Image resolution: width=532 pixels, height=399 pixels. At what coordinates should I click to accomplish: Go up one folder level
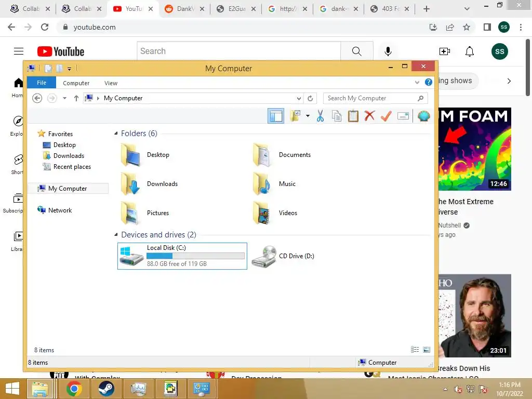76,98
